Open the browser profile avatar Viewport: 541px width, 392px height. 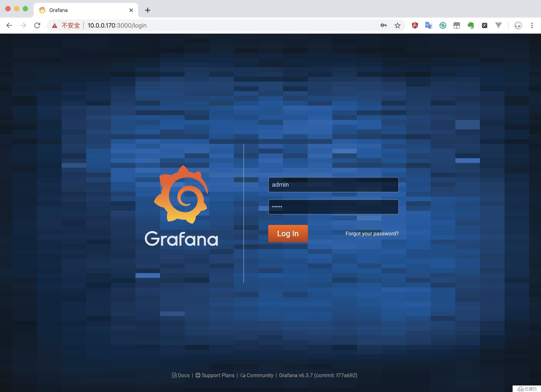518,25
